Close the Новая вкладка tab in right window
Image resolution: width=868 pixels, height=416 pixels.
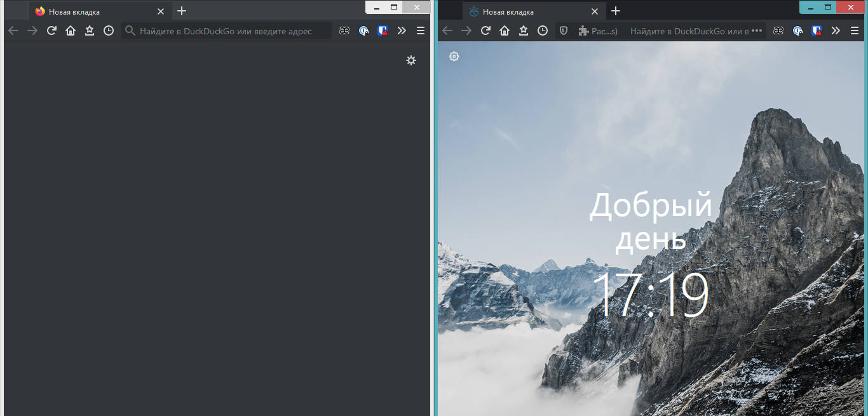595,11
